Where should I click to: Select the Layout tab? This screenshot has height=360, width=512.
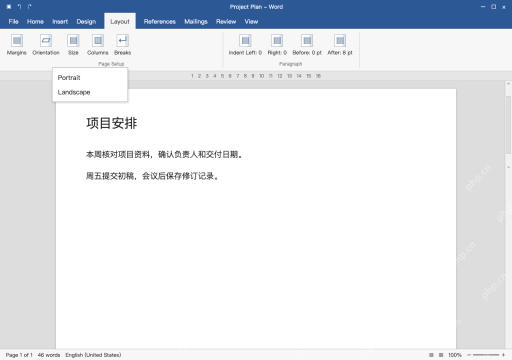coord(120,21)
